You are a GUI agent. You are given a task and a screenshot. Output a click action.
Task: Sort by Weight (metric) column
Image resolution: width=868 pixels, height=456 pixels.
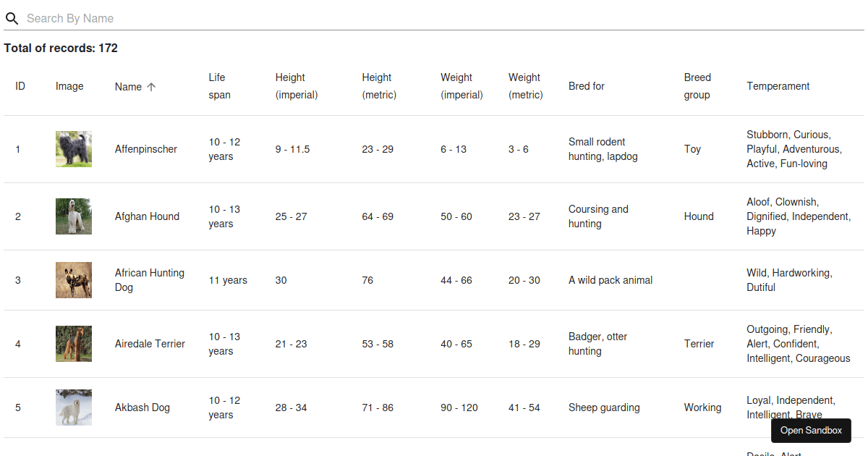[x=525, y=85]
